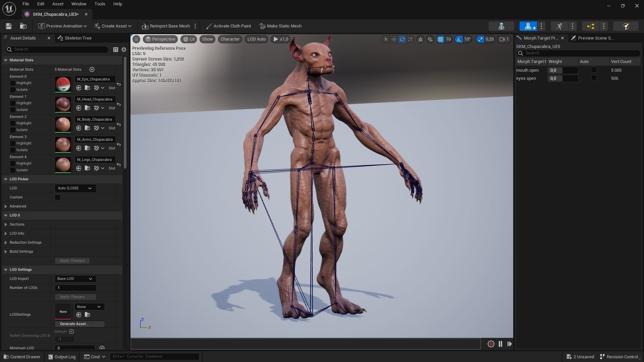The width and height of the screenshot is (644, 362).
Task: Collapse the Material Slots section
Action: pos(6,60)
